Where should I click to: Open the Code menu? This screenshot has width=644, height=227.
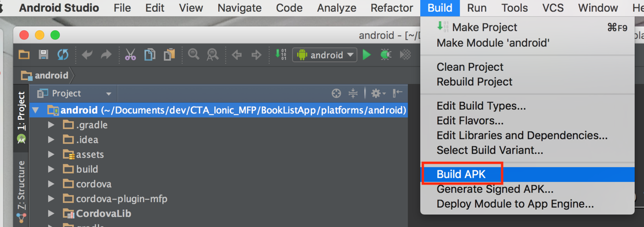[289, 8]
